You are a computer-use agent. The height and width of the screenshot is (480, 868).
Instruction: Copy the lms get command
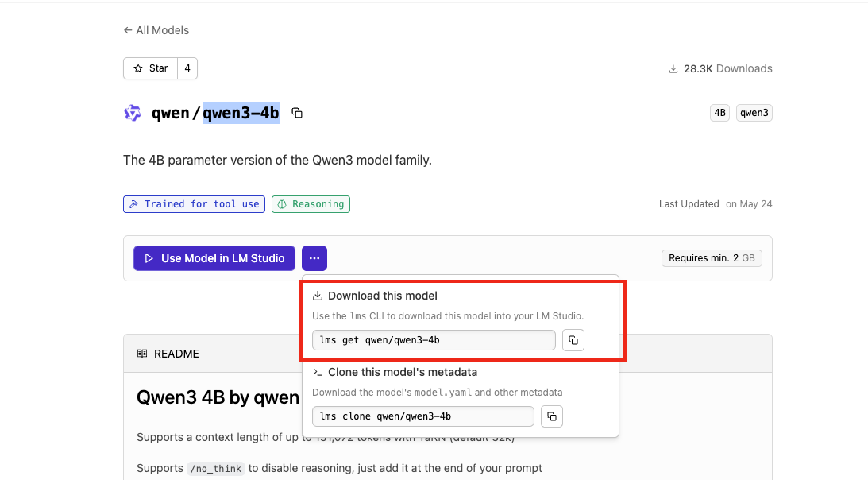(573, 340)
